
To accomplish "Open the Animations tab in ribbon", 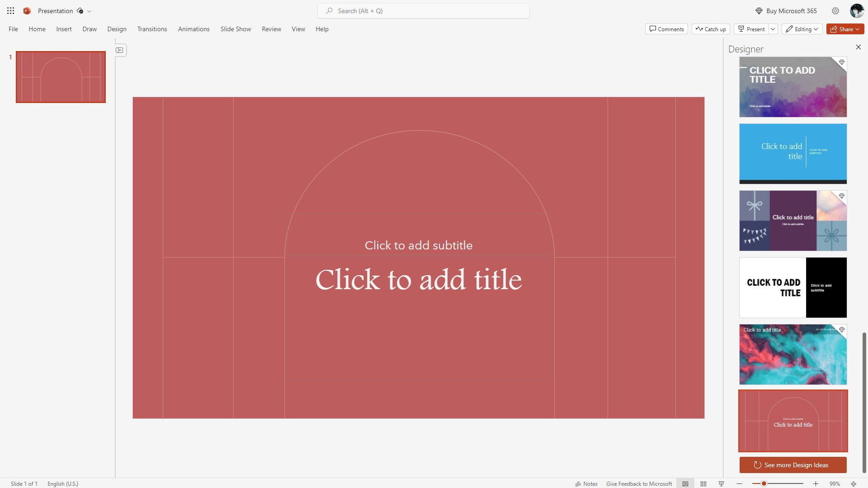I will point(193,28).
